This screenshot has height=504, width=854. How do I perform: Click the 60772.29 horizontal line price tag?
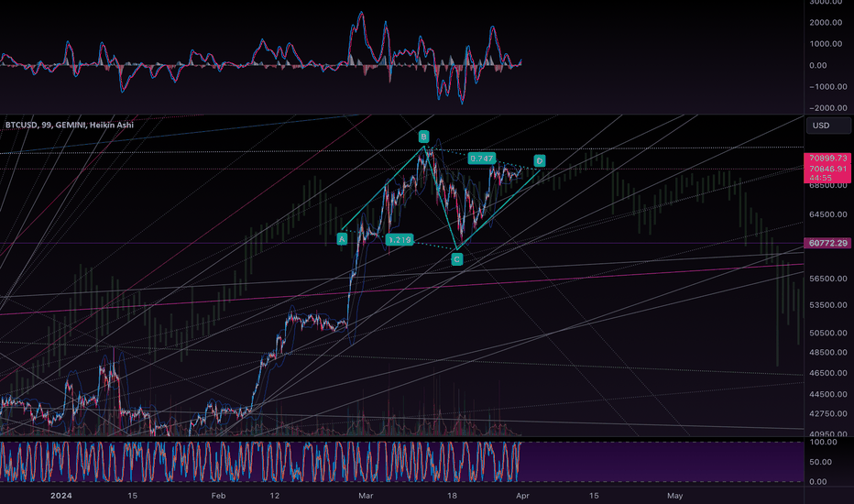[827, 243]
